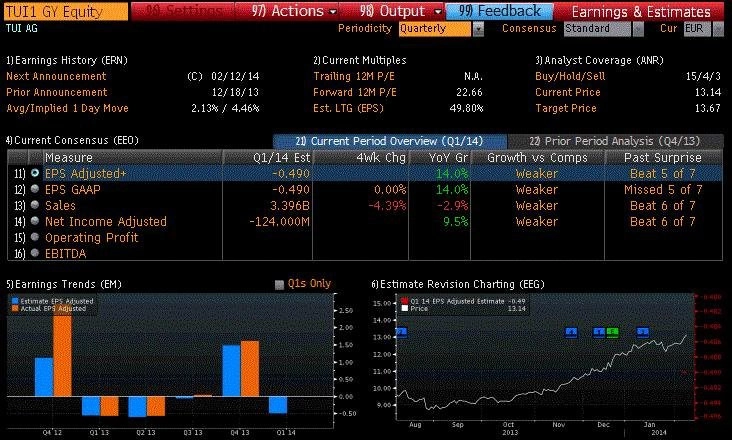Click the red Q1 14 EPS Estimate legend icon
Screen dimensions: 732x440
(405, 301)
